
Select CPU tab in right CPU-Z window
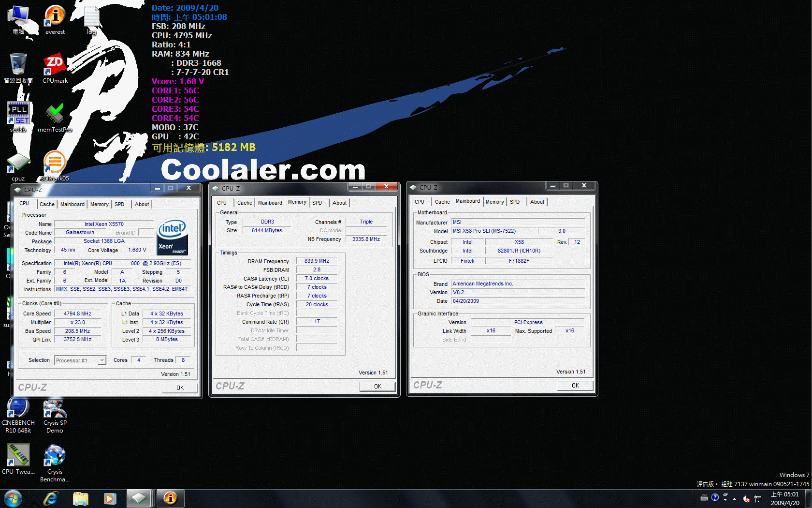coord(420,202)
